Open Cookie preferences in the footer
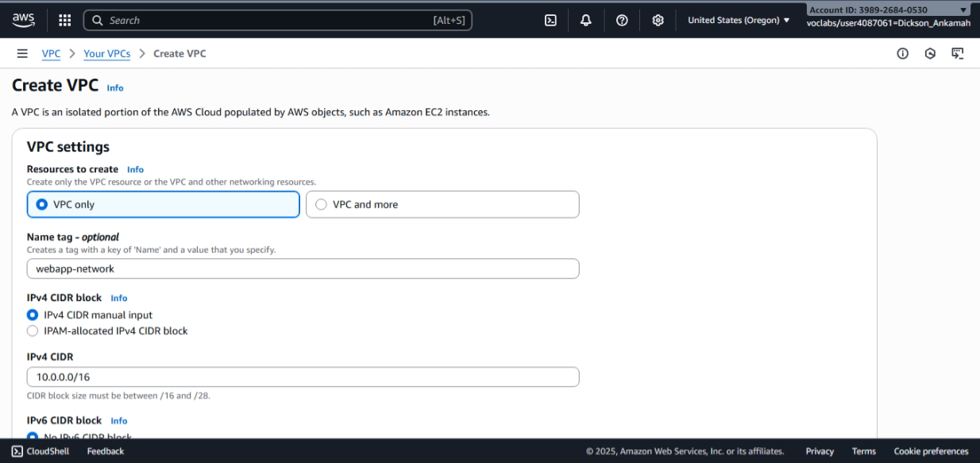Screen dimensions: 980x463 (931, 450)
